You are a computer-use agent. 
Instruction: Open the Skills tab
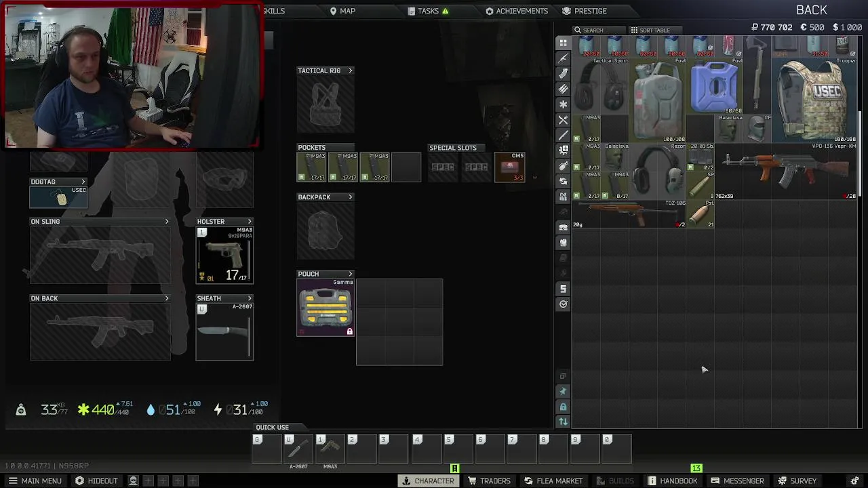(274, 11)
